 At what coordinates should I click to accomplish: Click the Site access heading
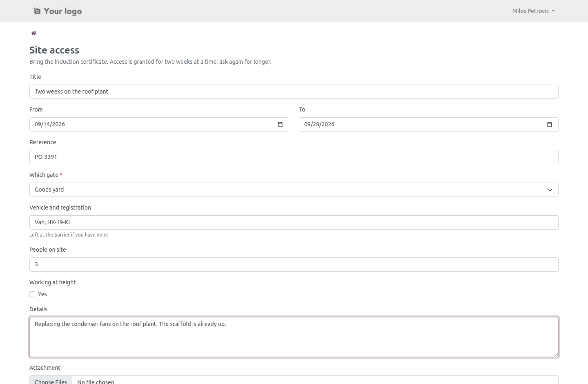[x=54, y=50]
